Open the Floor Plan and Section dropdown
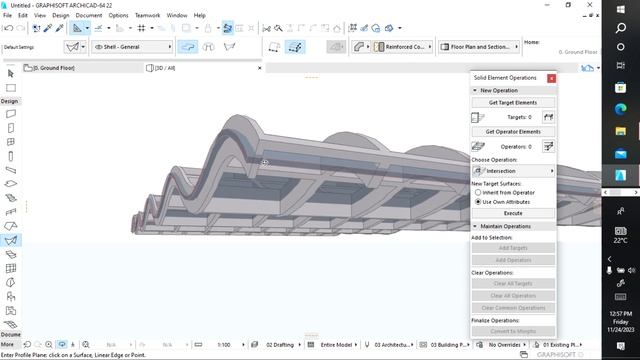Image resolution: width=640 pixels, height=360 pixels. point(479,47)
